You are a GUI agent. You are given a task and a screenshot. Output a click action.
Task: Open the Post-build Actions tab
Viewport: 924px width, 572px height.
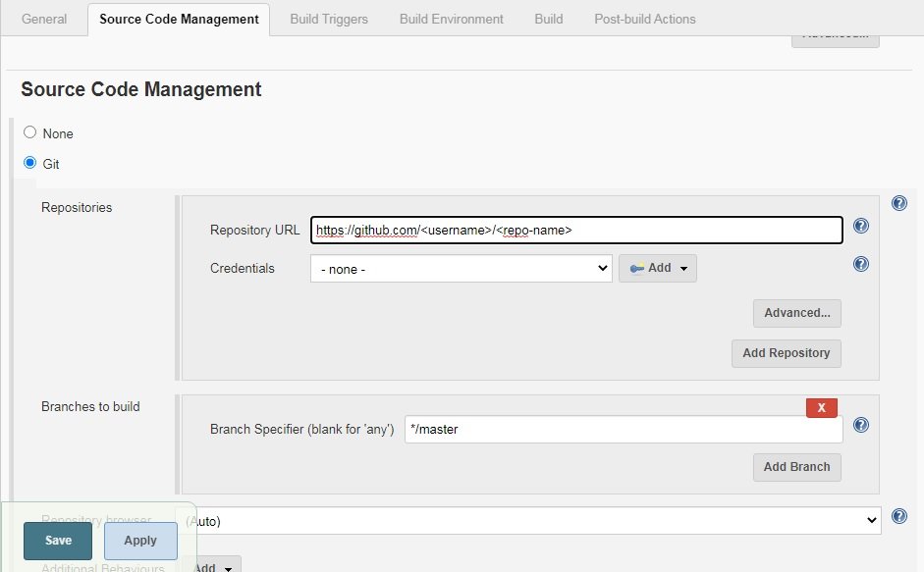click(644, 19)
